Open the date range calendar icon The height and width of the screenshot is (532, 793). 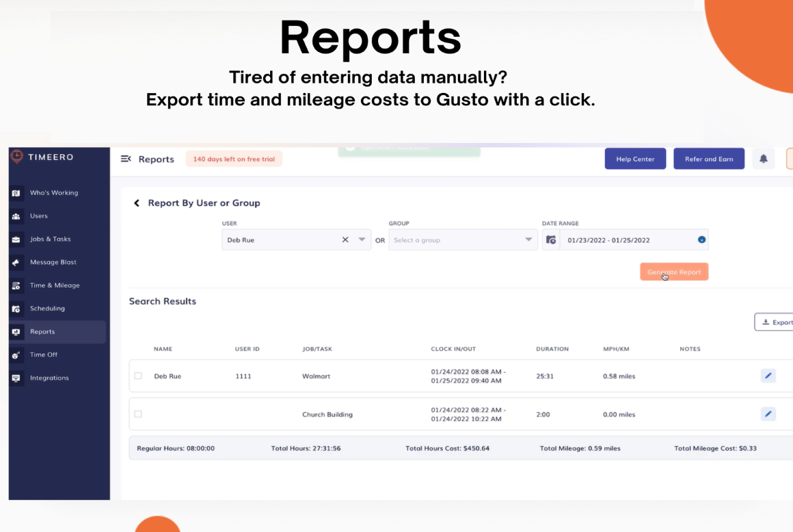tap(551, 240)
